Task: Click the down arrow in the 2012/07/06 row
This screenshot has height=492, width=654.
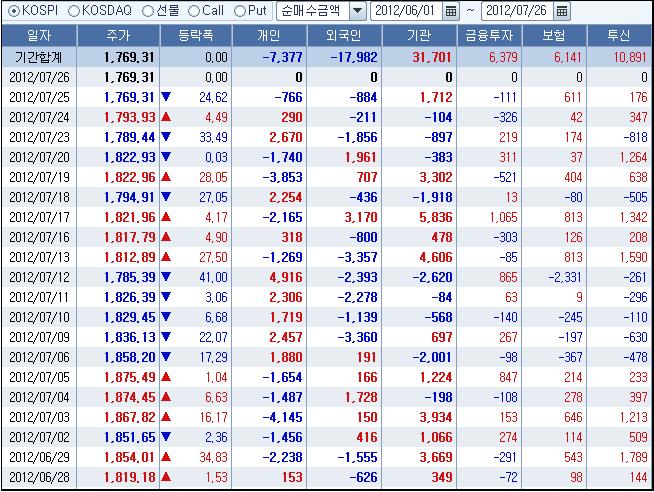Action: tap(166, 357)
